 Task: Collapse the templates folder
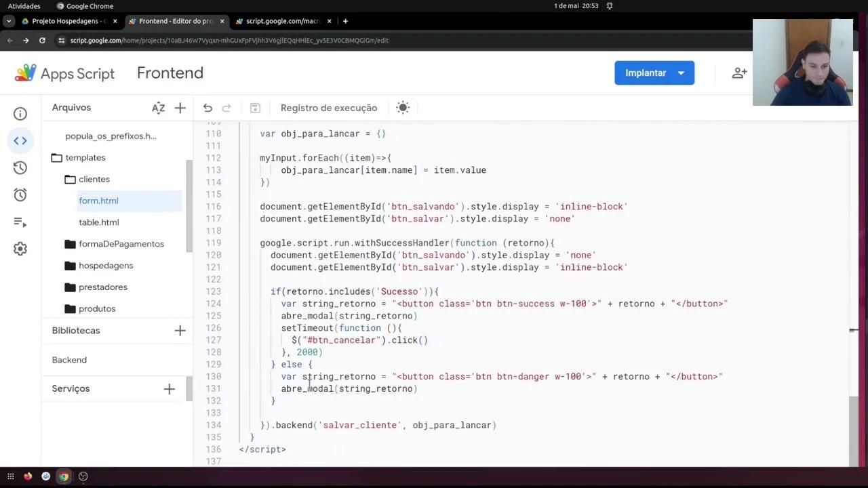point(57,158)
